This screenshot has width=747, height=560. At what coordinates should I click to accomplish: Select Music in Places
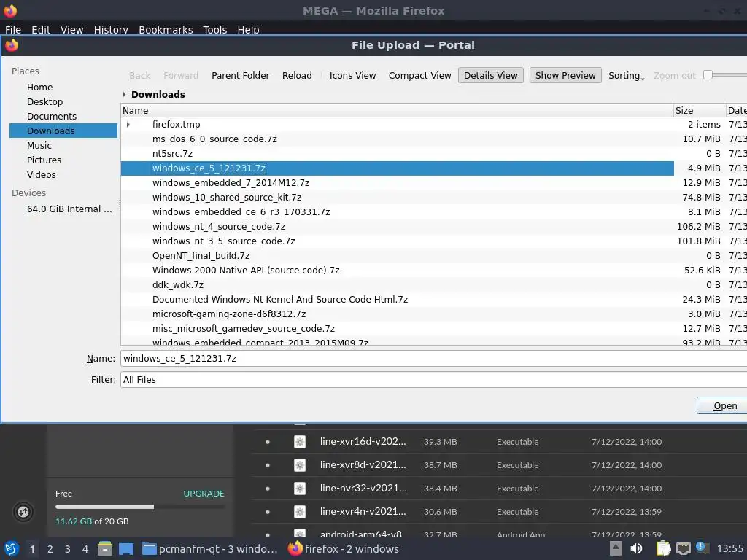tap(39, 145)
